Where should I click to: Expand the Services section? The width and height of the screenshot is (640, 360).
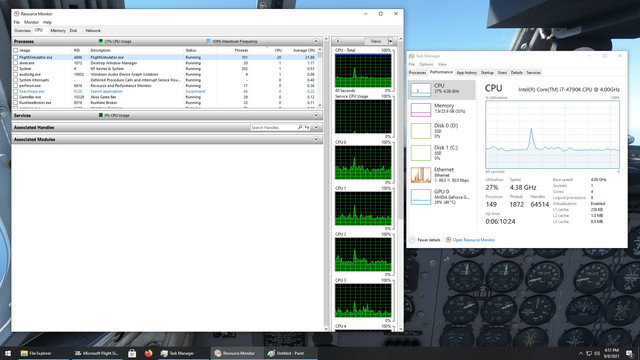click(316, 116)
